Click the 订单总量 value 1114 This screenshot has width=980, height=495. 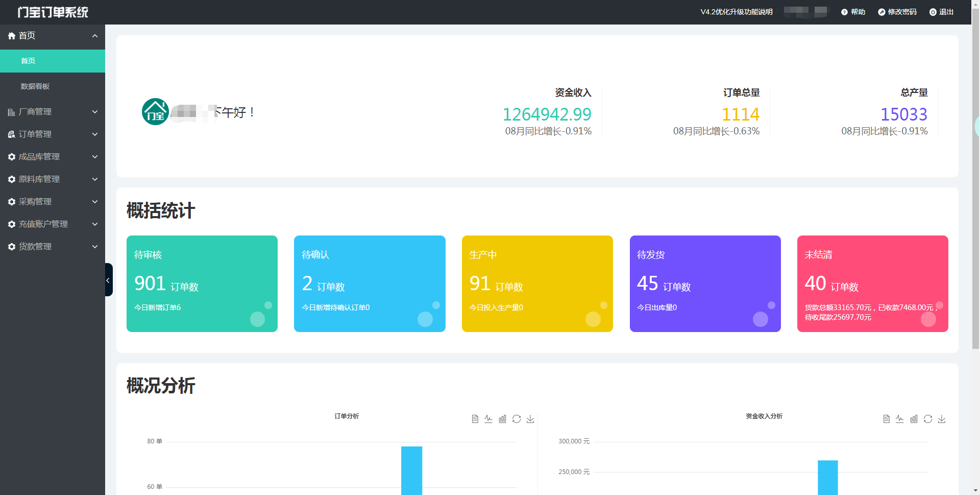(x=740, y=114)
